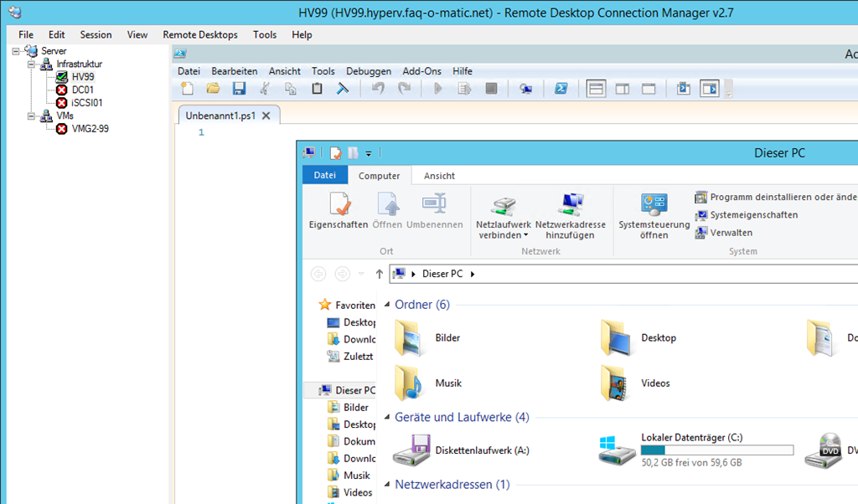Screen dimensions: 858x504
Task: Click Umbenennen in the Explorer ribbon
Action: [x=435, y=211]
